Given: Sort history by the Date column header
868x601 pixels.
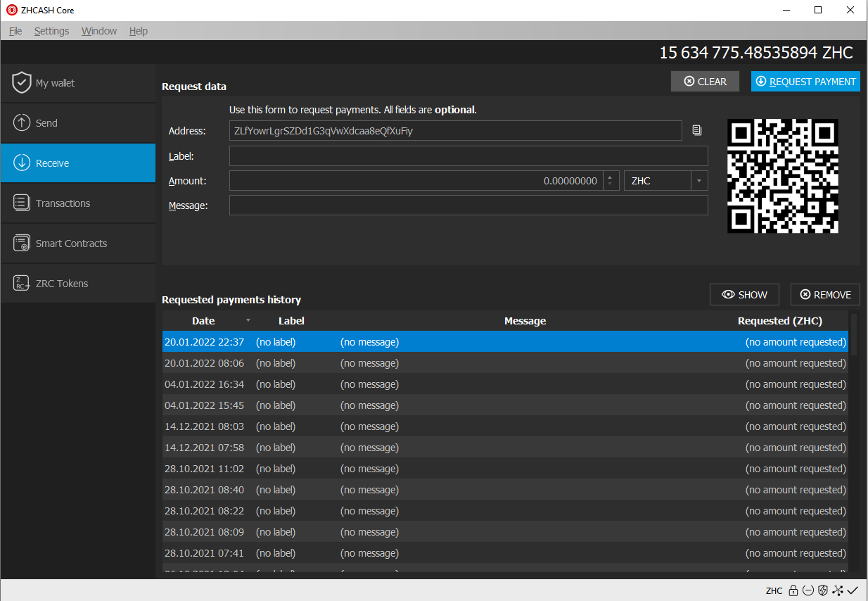Looking at the screenshot, I should [203, 321].
